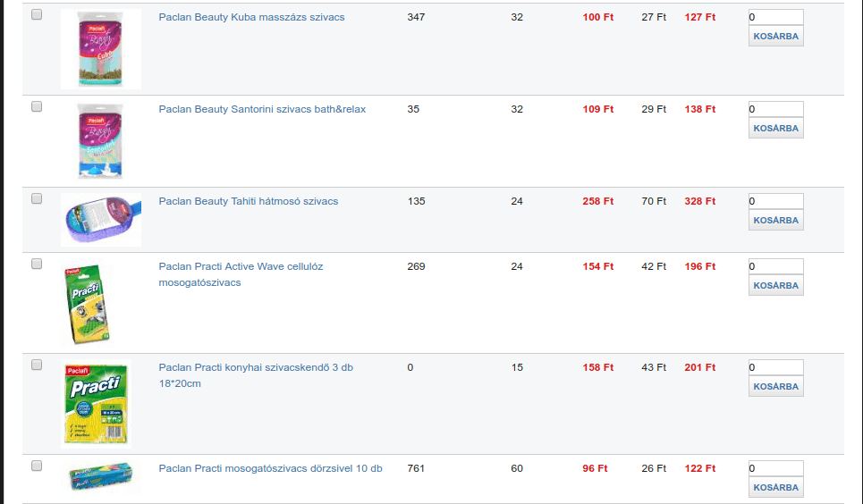863x504 pixels.
Task: Click Practi Active Wave product thumbnail
Action: click(88, 303)
